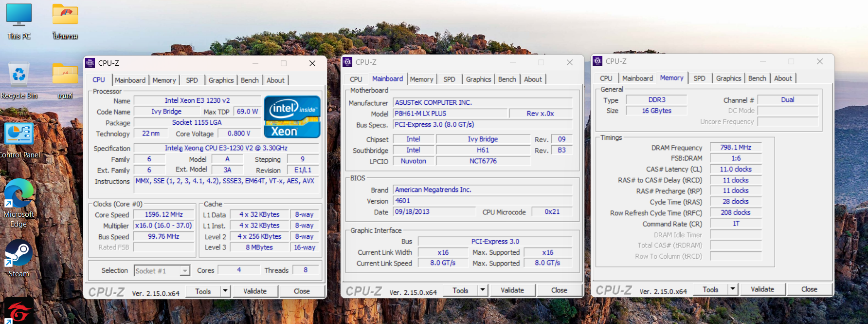Click the CPU-Z app icon in middle window title bar
868x324 pixels.
347,62
